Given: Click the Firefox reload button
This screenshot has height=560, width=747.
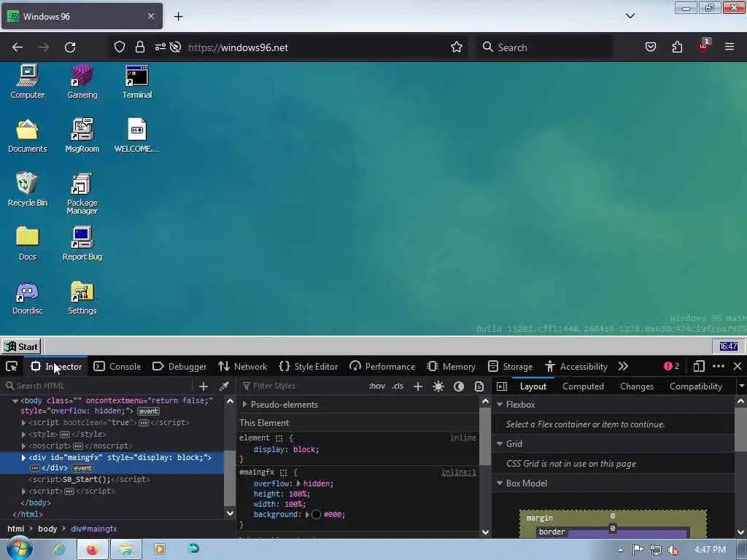Looking at the screenshot, I should [x=70, y=47].
